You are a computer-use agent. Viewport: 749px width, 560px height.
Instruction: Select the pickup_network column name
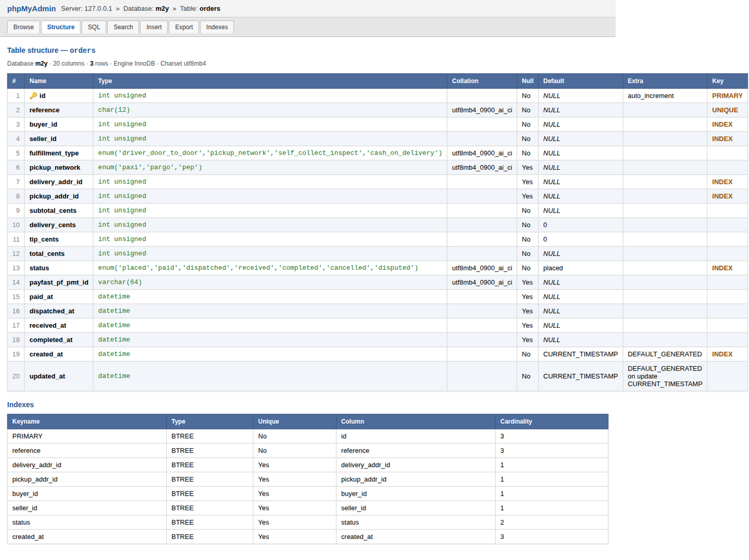(55, 167)
